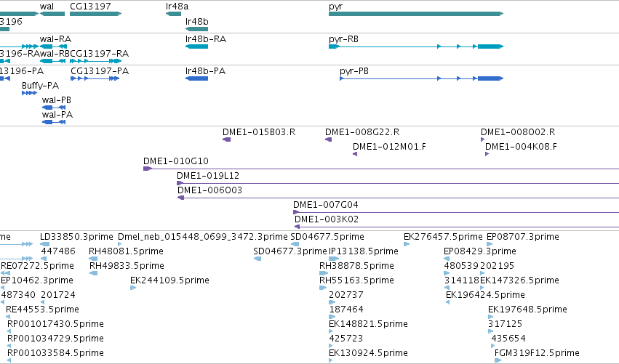Click the 435654 feature label
The image size is (619, 364).
508,339
